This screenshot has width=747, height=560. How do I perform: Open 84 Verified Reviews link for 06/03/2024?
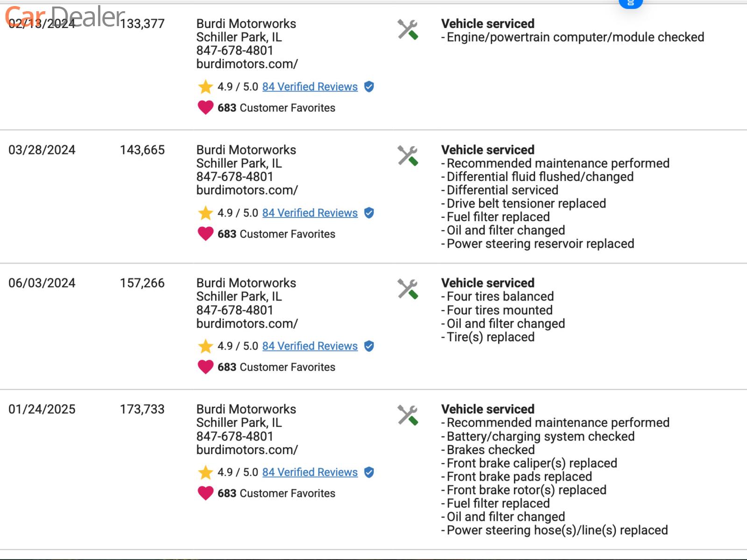[310, 346]
